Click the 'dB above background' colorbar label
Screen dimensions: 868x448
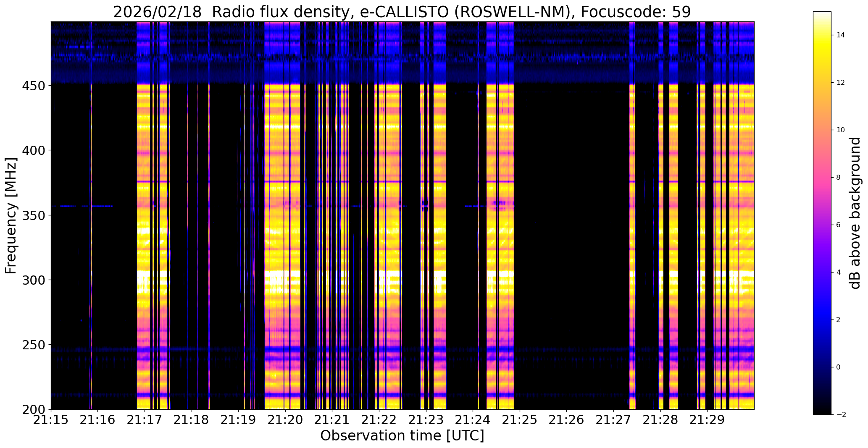pyautogui.click(x=855, y=213)
